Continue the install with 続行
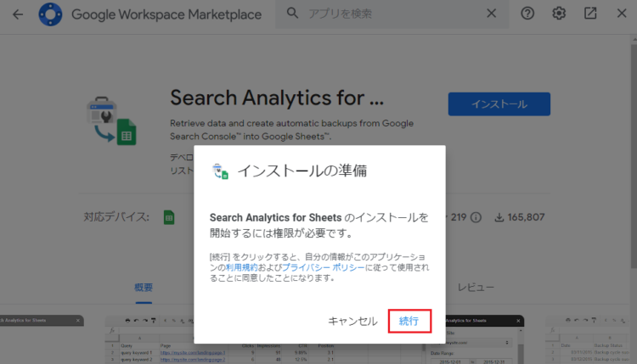Screen dimensions: 637x364 pos(409,321)
